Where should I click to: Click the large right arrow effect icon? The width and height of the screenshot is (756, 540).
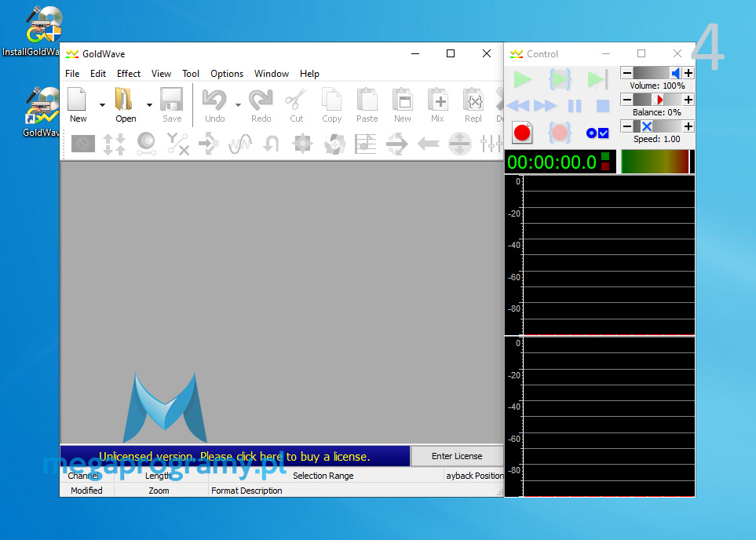396,144
